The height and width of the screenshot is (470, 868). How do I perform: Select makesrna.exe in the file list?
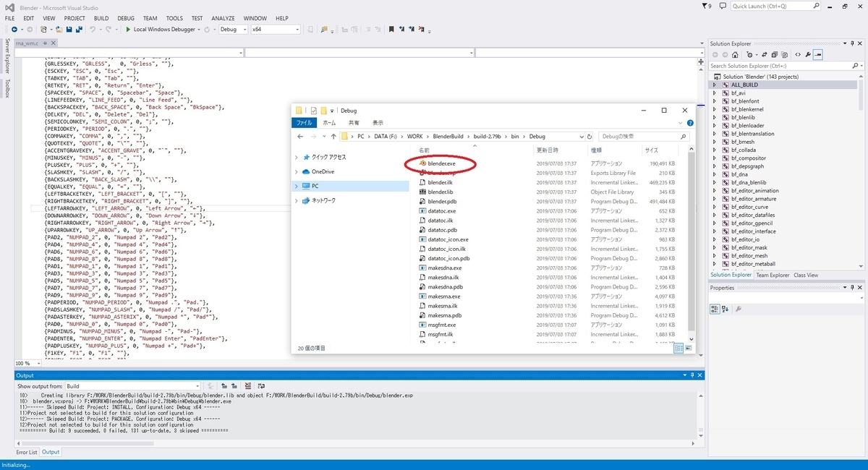[444, 296]
